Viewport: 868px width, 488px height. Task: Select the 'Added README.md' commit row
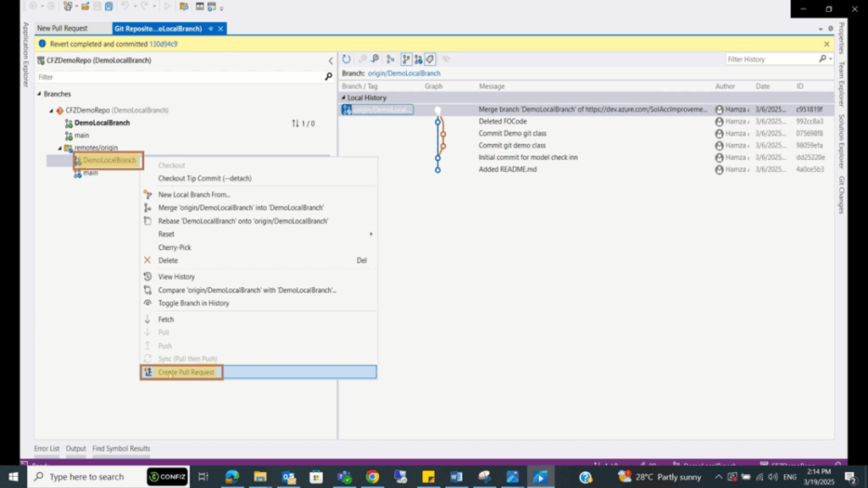click(586, 169)
